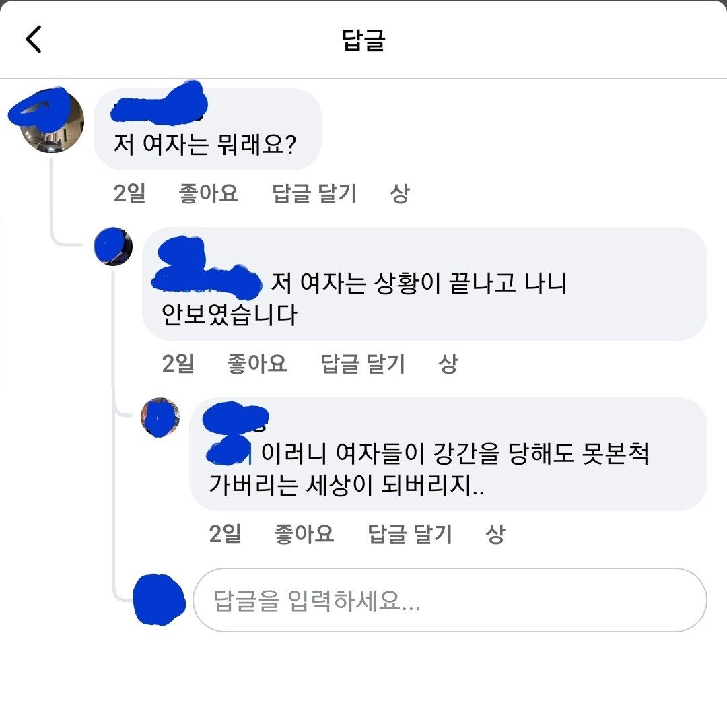Go back using the left arrow icon
This screenshot has height=728, width=727.
click(34, 39)
